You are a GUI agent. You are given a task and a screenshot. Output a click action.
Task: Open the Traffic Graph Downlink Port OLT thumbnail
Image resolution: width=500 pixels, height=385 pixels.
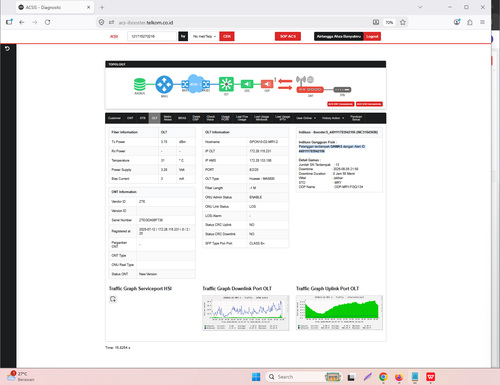[246, 313]
